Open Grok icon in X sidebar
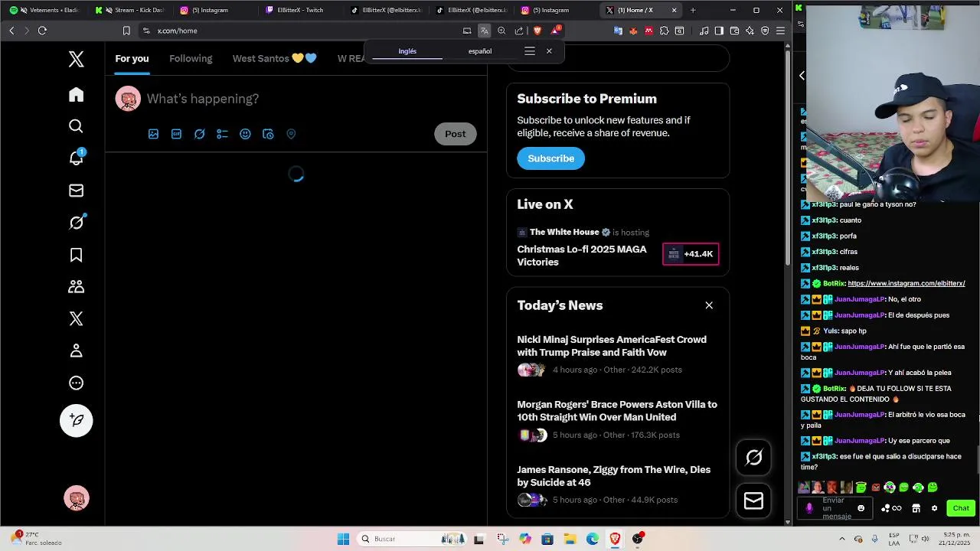The height and width of the screenshot is (551, 980). [76, 223]
